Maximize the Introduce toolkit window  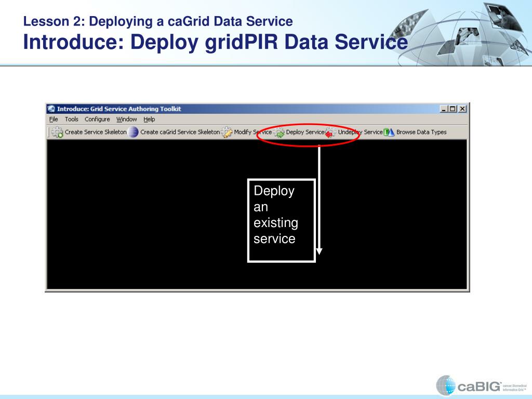click(x=453, y=109)
